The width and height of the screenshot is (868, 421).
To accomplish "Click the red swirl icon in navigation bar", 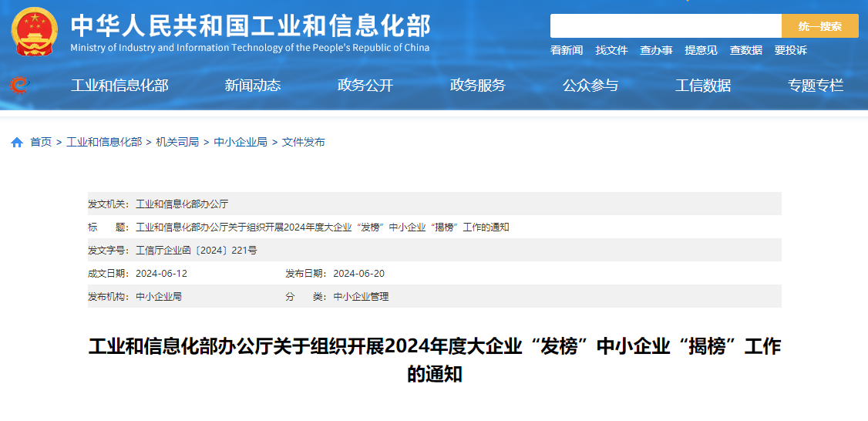I will [x=19, y=85].
